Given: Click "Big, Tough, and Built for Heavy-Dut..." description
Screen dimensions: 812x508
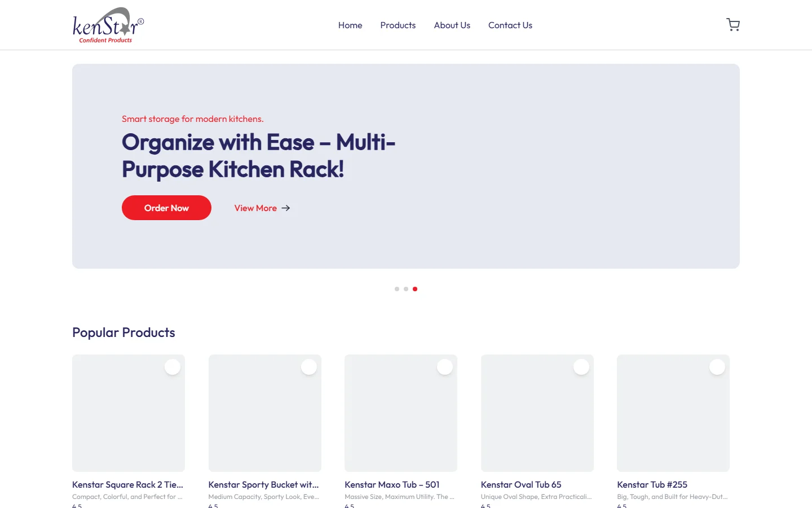Looking at the screenshot, I should (x=673, y=497).
